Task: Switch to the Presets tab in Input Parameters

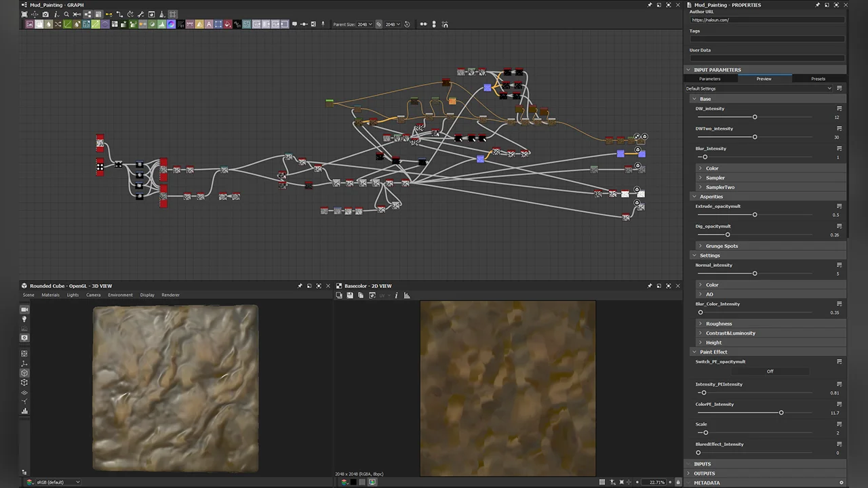Action: pos(818,79)
